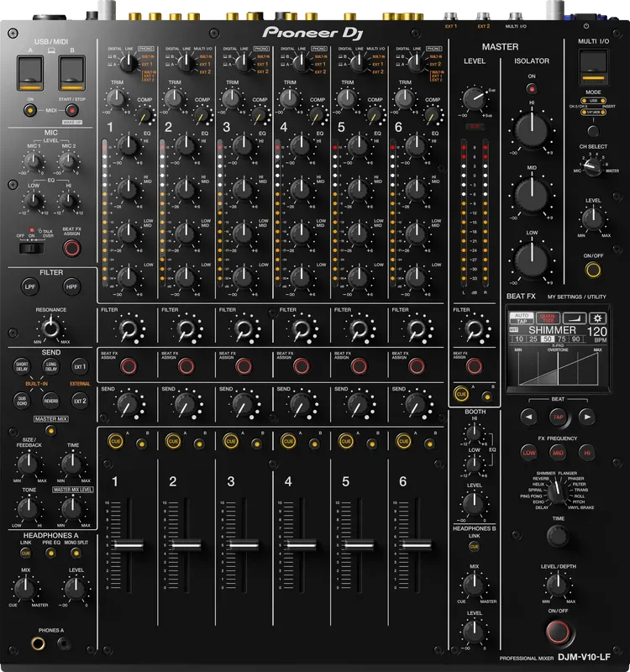Toggle Headphones A MONO SPLIT button
630x672 pixels.
76,554
